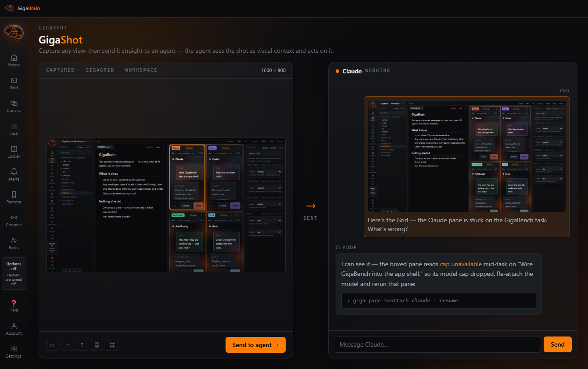Click the 'giga pane reattach claude · resume' command
Screen dimensions: 588x369
(439, 300)
